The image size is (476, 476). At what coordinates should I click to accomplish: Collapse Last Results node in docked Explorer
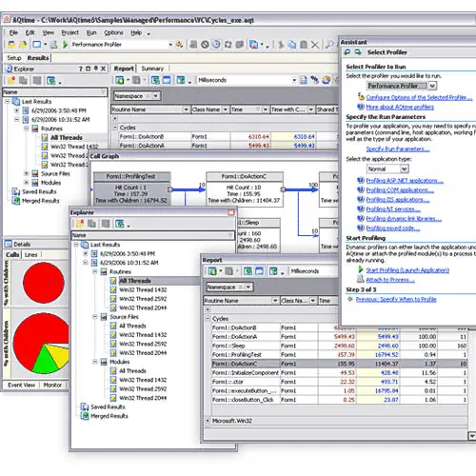8,102
